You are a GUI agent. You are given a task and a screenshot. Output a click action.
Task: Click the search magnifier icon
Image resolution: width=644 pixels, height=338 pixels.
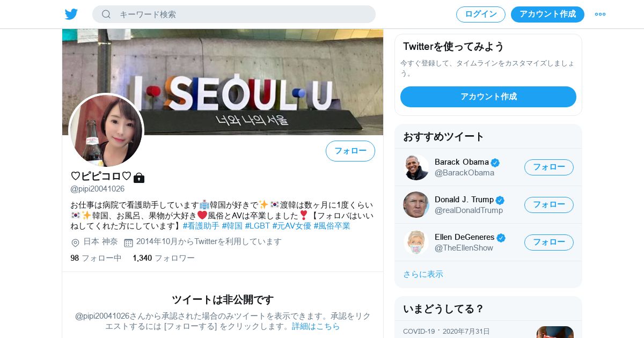(x=106, y=14)
